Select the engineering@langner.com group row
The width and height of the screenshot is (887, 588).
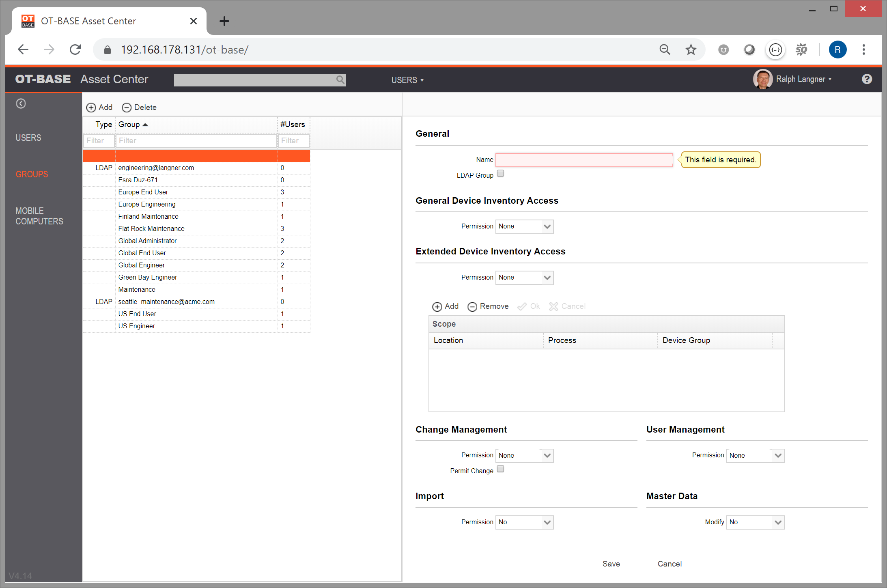(196, 168)
